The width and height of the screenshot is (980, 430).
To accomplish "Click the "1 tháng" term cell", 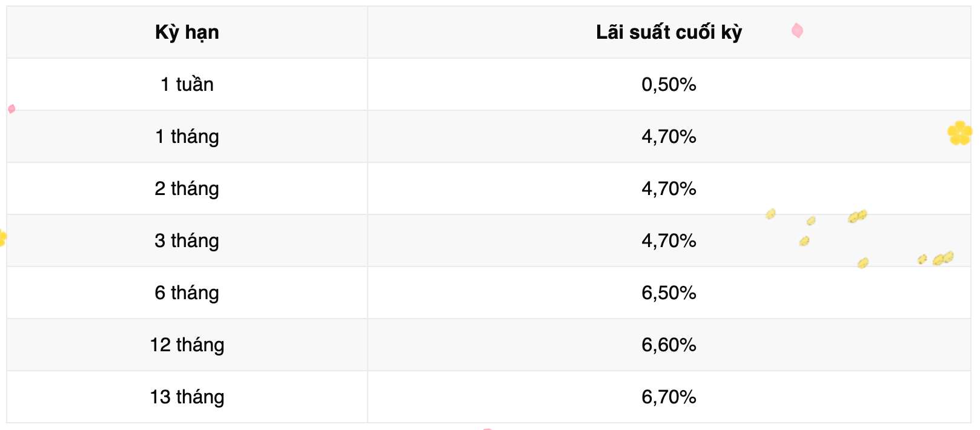I will tap(187, 136).
